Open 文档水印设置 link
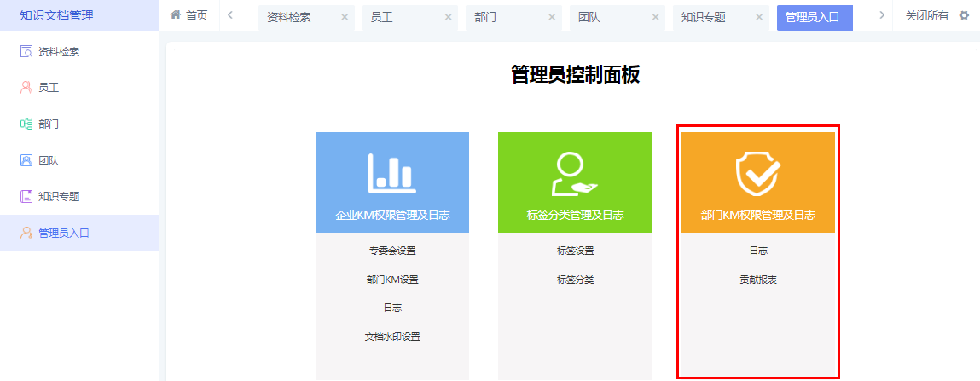The image size is (980, 381). pos(391,337)
